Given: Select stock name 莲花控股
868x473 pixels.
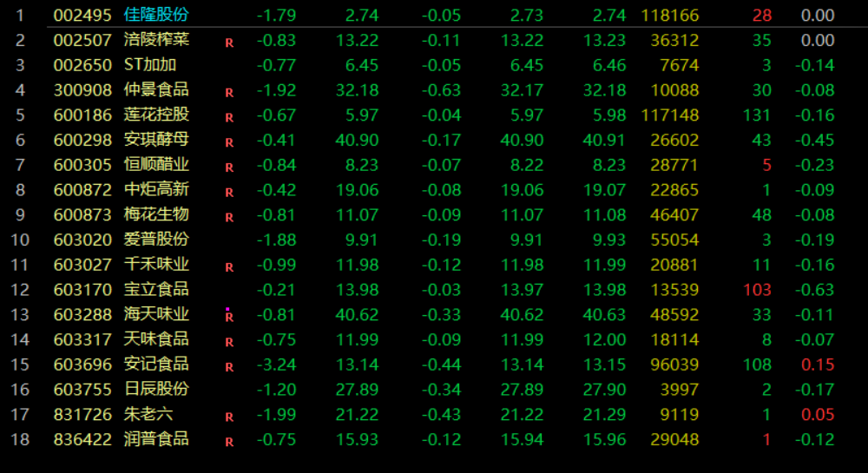Looking at the screenshot, I should pyautogui.click(x=156, y=115).
